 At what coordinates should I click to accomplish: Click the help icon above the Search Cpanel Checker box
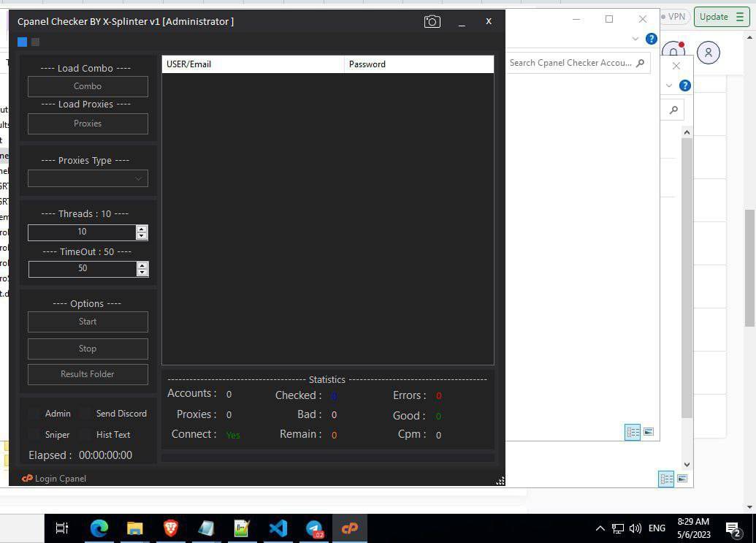click(651, 39)
